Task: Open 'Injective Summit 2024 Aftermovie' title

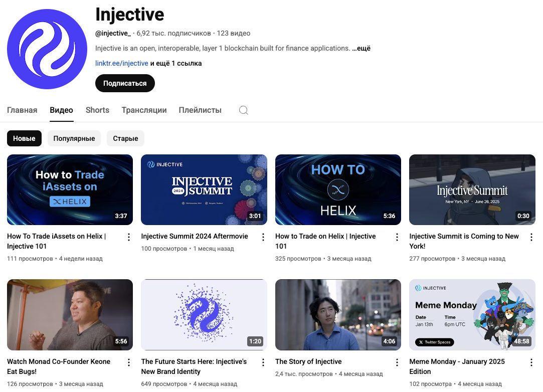Action: point(195,236)
